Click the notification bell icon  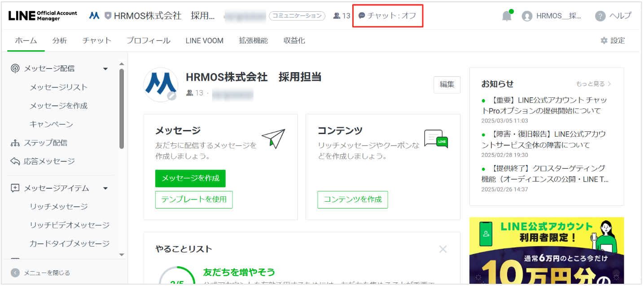pos(507,16)
